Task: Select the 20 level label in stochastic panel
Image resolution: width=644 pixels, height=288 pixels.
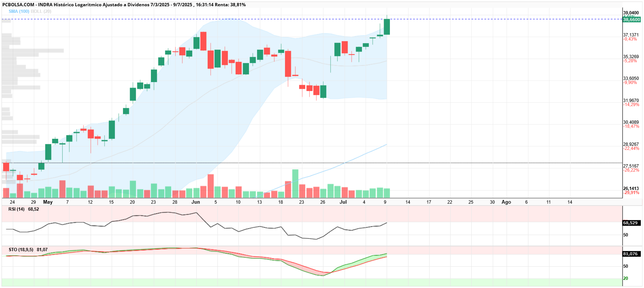Action: [x=626, y=278]
